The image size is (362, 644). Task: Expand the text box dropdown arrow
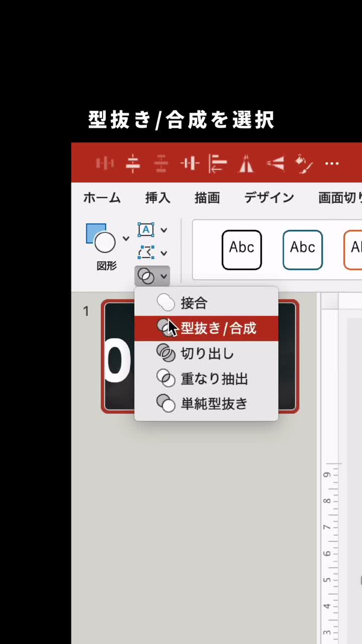[x=164, y=230]
